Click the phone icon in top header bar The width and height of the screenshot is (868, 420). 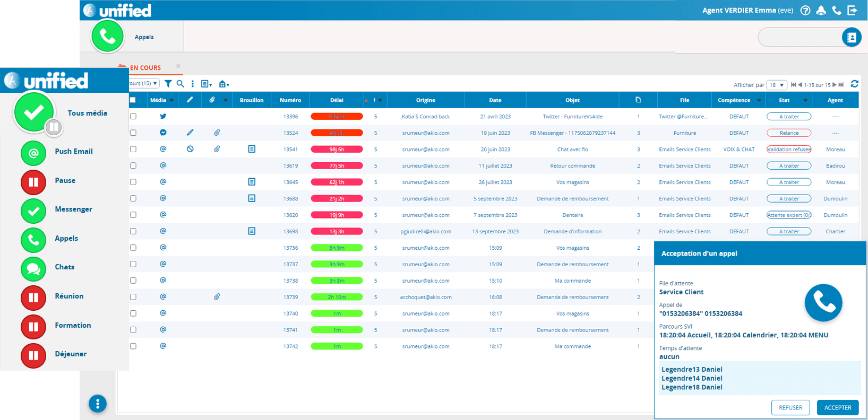click(837, 10)
